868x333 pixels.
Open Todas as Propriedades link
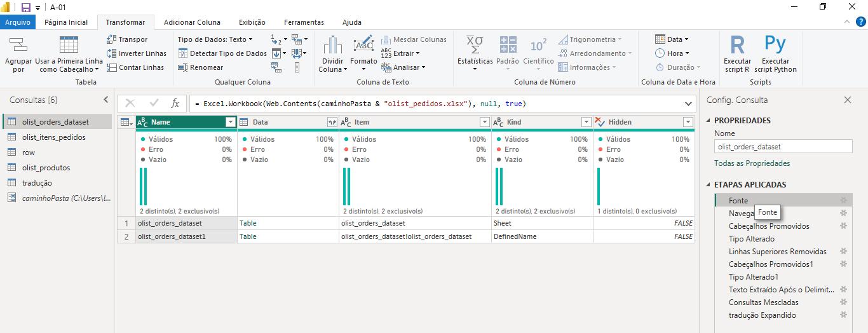point(752,163)
